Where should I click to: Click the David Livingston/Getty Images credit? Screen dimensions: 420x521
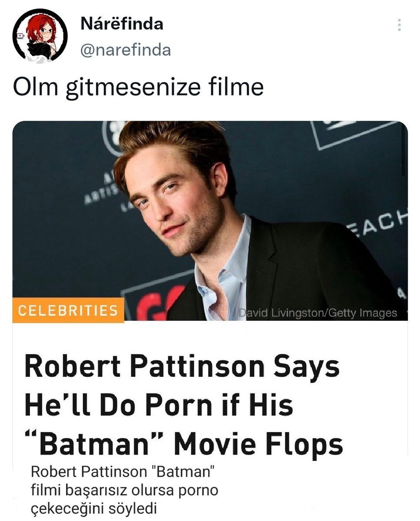[318, 313]
